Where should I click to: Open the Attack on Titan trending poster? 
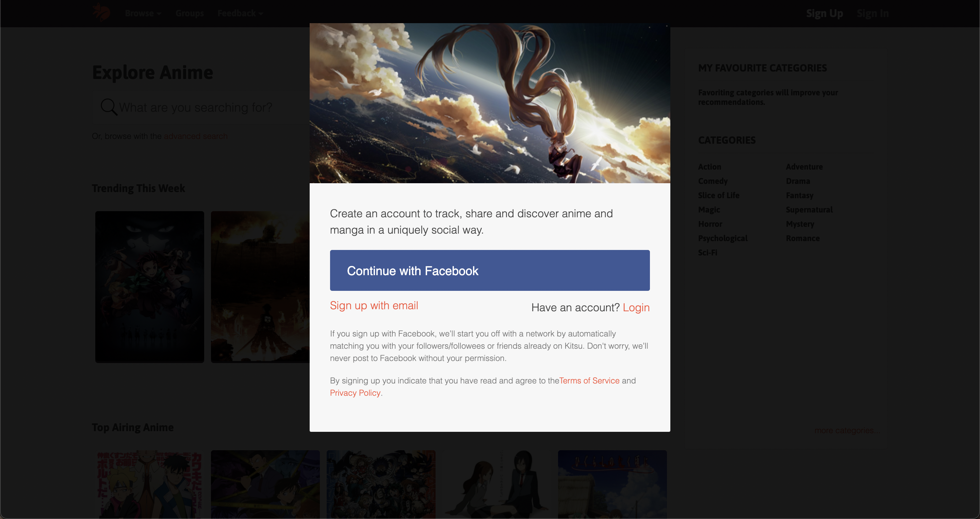click(260, 287)
